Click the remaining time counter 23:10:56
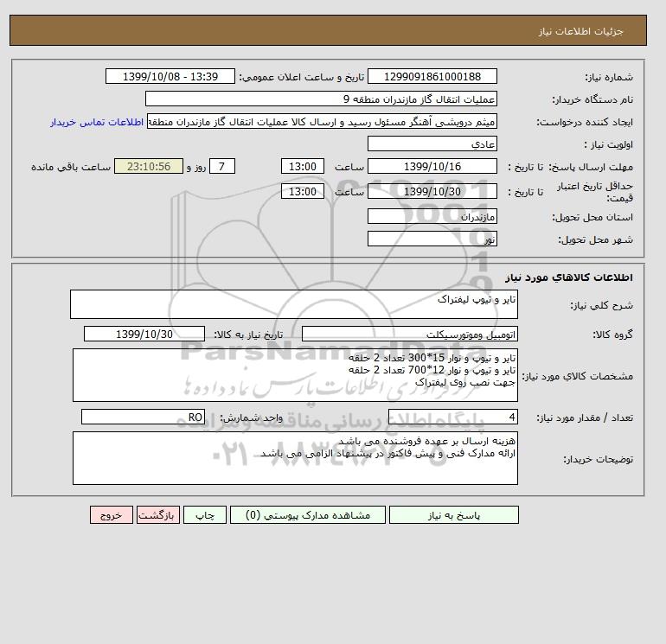666x644 pixels. click(x=149, y=167)
